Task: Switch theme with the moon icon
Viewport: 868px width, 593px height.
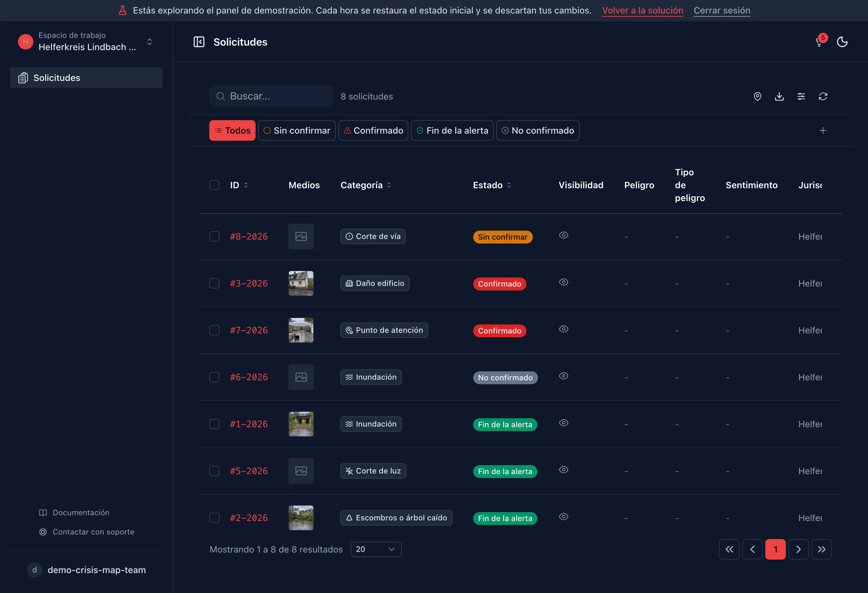Action: pos(842,42)
